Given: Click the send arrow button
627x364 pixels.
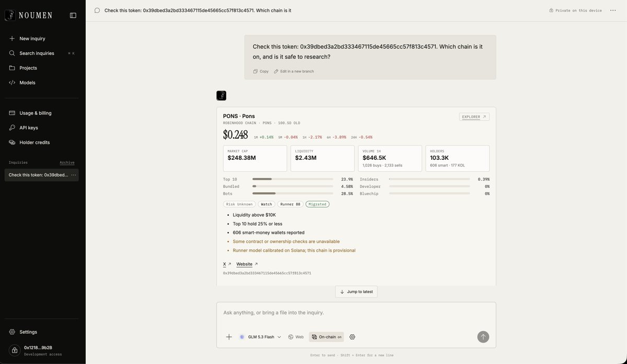Looking at the screenshot, I should 483,337.
